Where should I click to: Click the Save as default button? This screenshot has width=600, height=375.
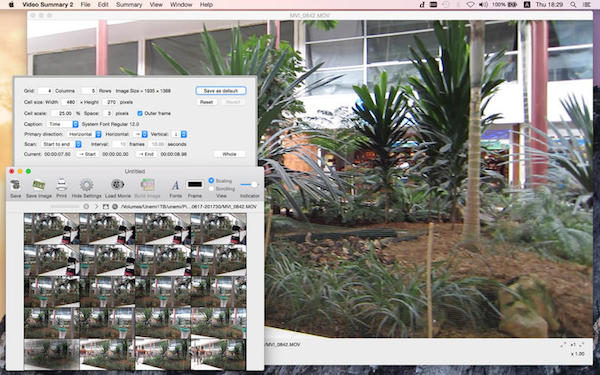tap(221, 91)
